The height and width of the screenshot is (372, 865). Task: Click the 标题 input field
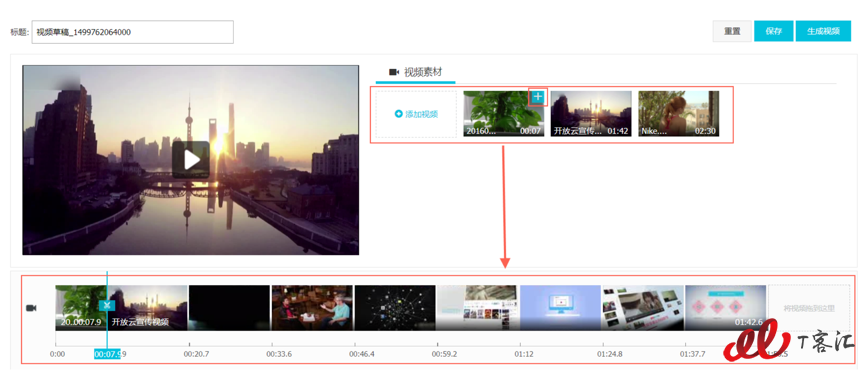point(132,32)
